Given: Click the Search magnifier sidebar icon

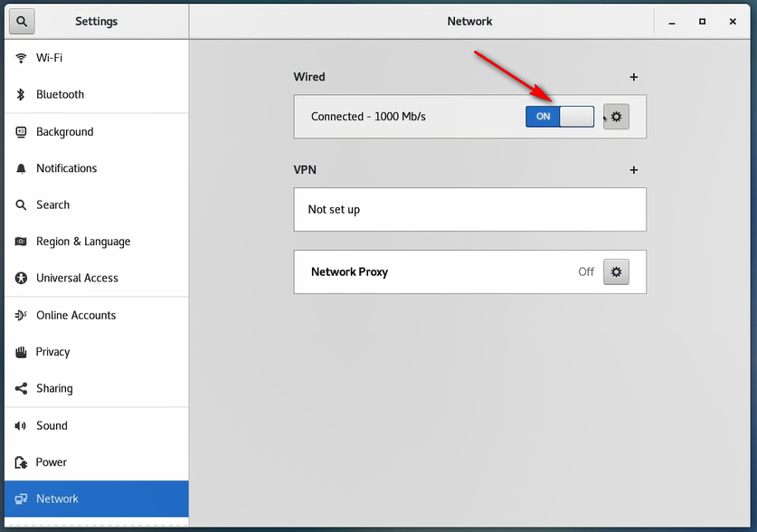Looking at the screenshot, I should [x=21, y=204].
